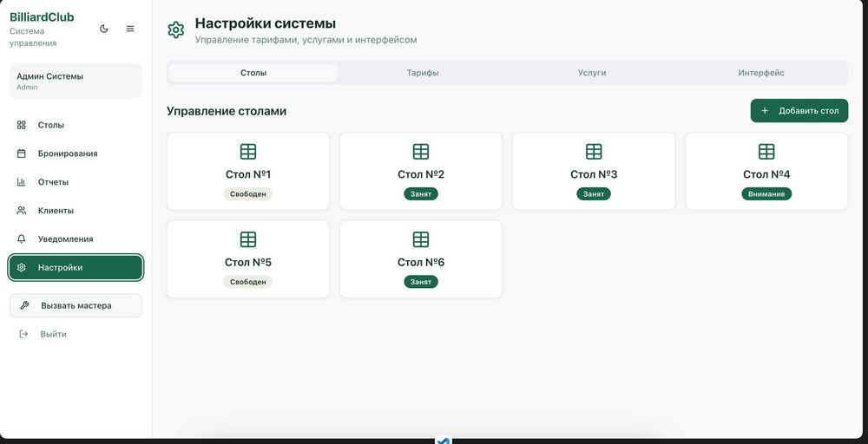This screenshot has width=868, height=444.
Task: Open the Интерфейс tab
Action: click(x=761, y=73)
